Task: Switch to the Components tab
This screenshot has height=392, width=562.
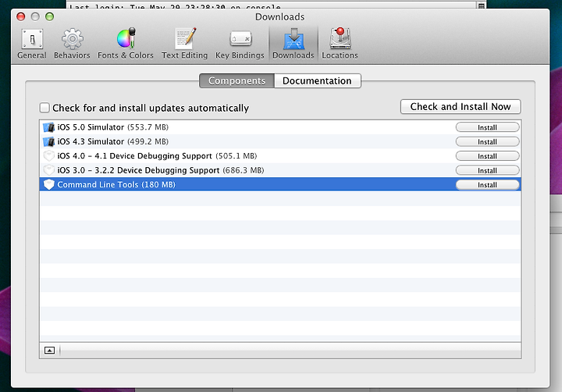Action: pyautogui.click(x=237, y=80)
